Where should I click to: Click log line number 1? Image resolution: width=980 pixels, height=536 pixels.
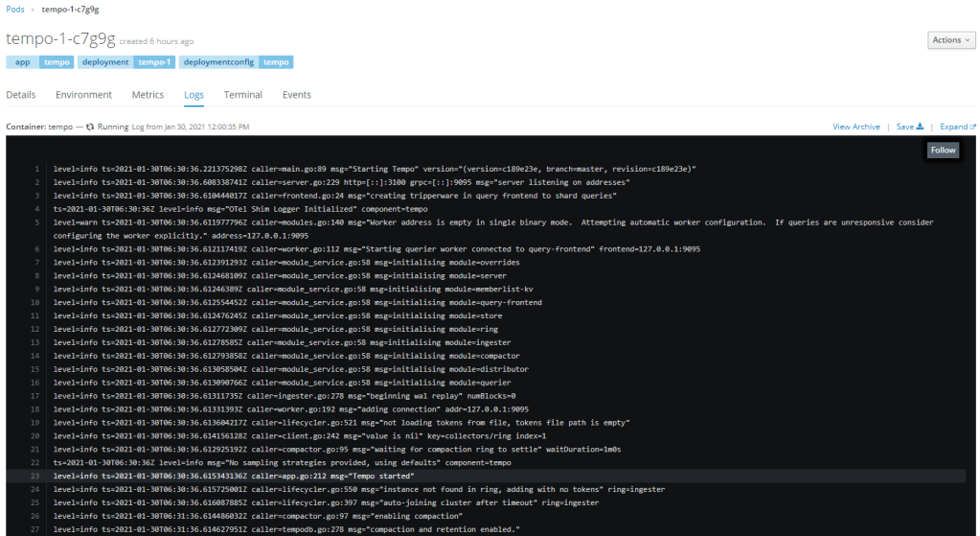pos(36,169)
